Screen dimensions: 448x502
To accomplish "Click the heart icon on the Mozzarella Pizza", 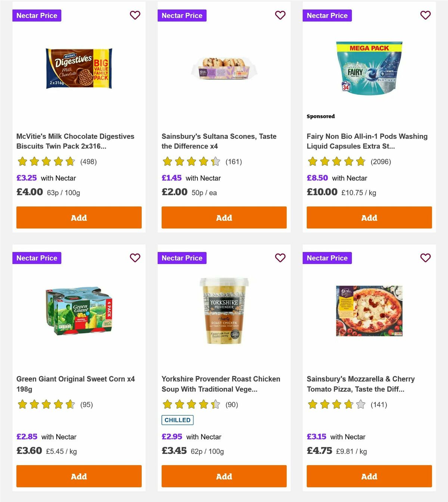I will [x=425, y=258].
